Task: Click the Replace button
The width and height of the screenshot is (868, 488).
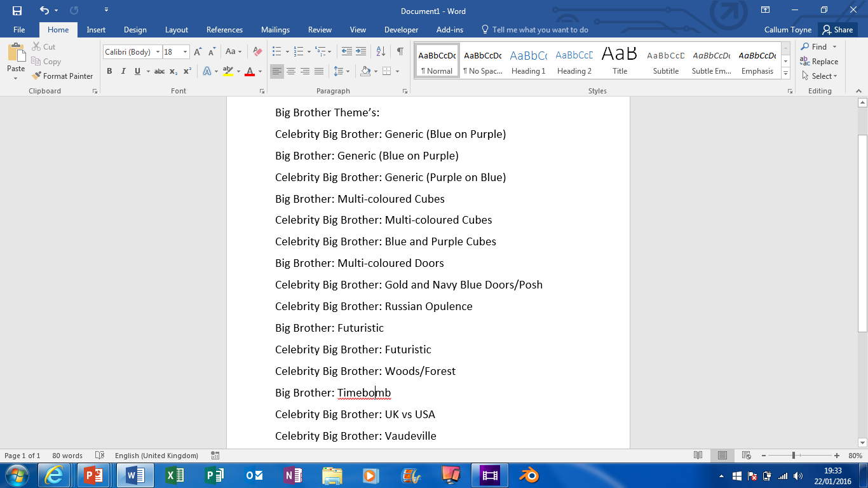Action: 819,62
